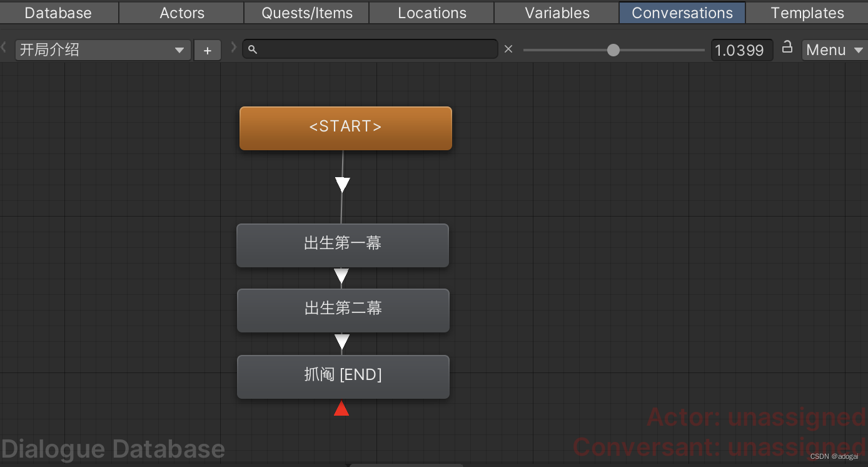Click the right chevron for next conversation
868x467 pixels.
point(233,46)
